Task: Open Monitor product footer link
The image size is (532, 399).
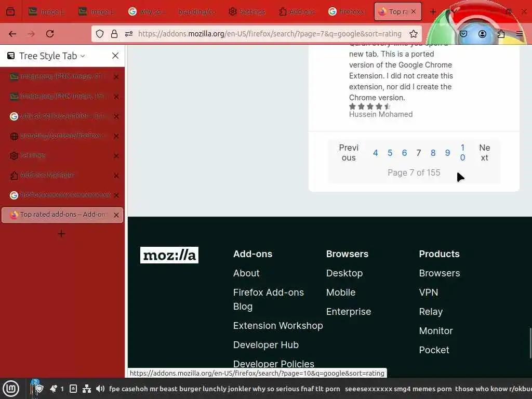Action: pyautogui.click(x=436, y=331)
